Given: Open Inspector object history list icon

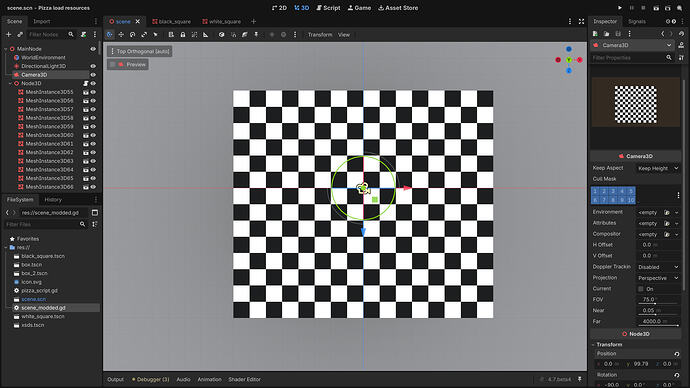Looking at the screenshot, I should (681, 34).
